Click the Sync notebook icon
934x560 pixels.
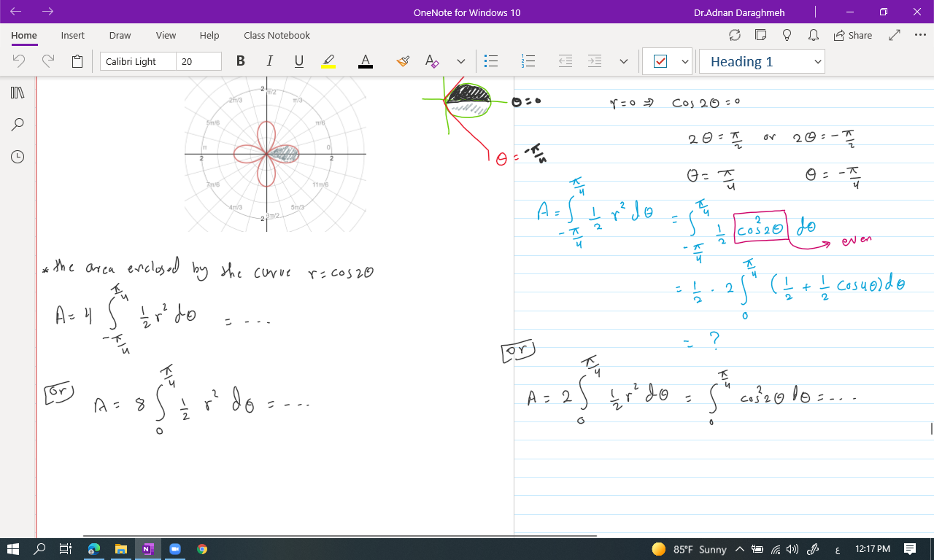(x=735, y=35)
